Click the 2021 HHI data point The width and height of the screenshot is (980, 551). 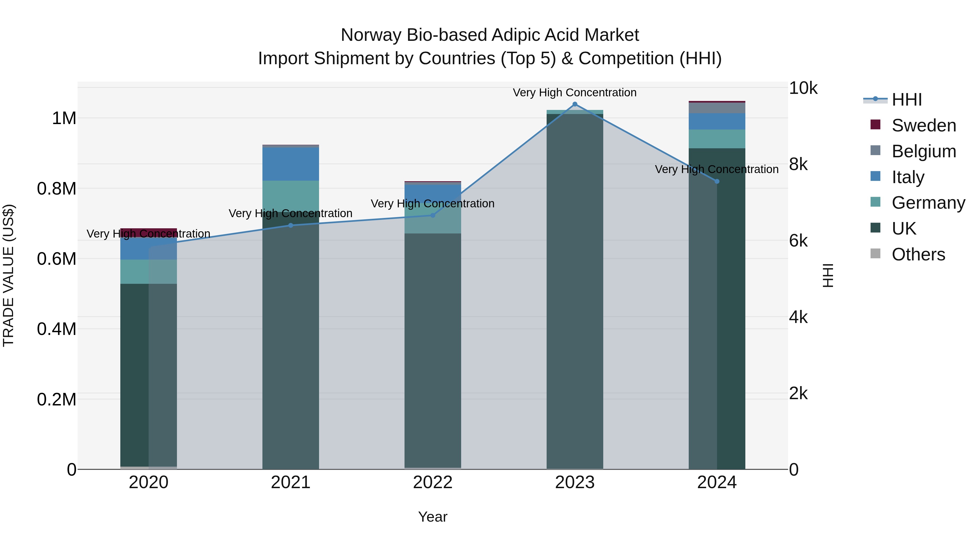point(291,226)
